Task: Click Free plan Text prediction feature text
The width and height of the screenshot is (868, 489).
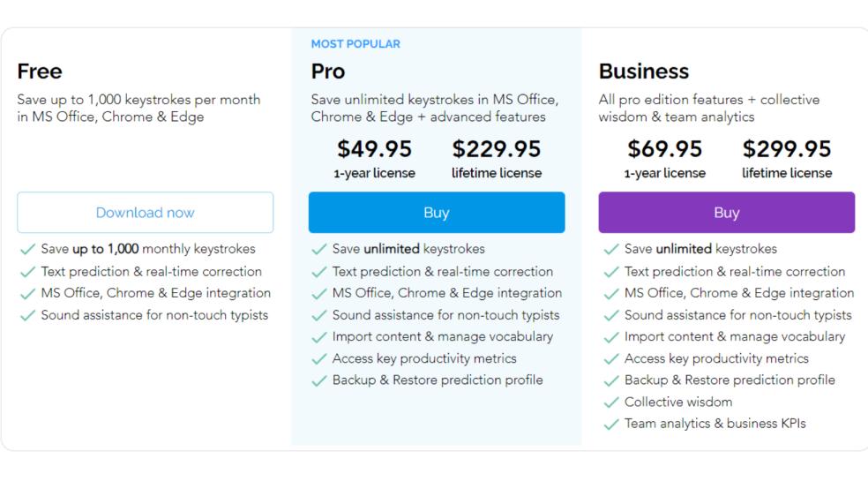Action: (151, 272)
